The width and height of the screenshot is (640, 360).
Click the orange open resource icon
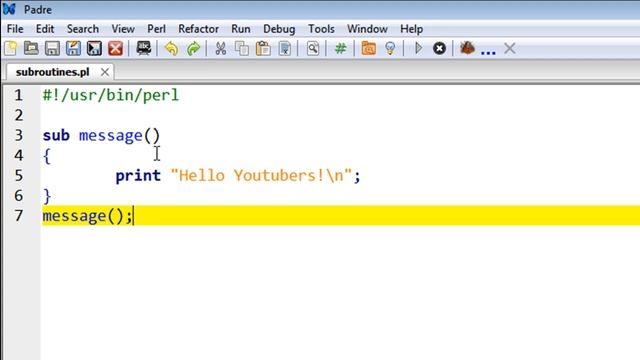coord(369,49)
